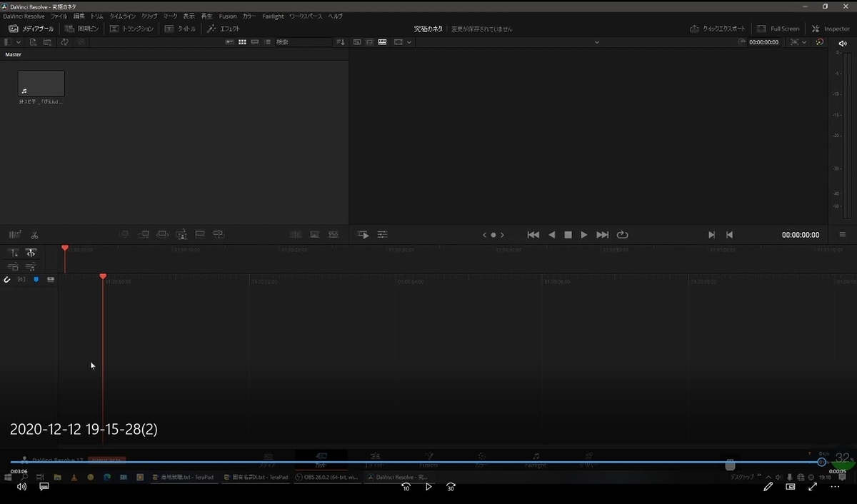Show the エフェクト browser
The image size is (857, 504).
click(x=223, y=29)
